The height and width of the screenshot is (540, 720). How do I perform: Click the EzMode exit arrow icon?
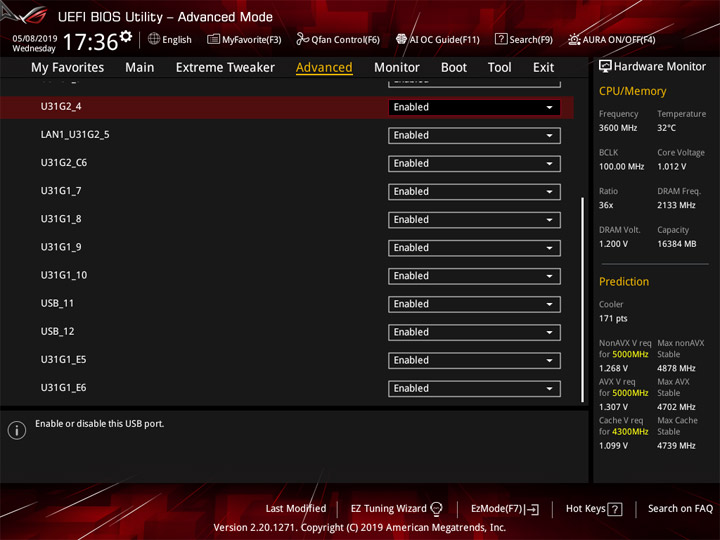532,509
